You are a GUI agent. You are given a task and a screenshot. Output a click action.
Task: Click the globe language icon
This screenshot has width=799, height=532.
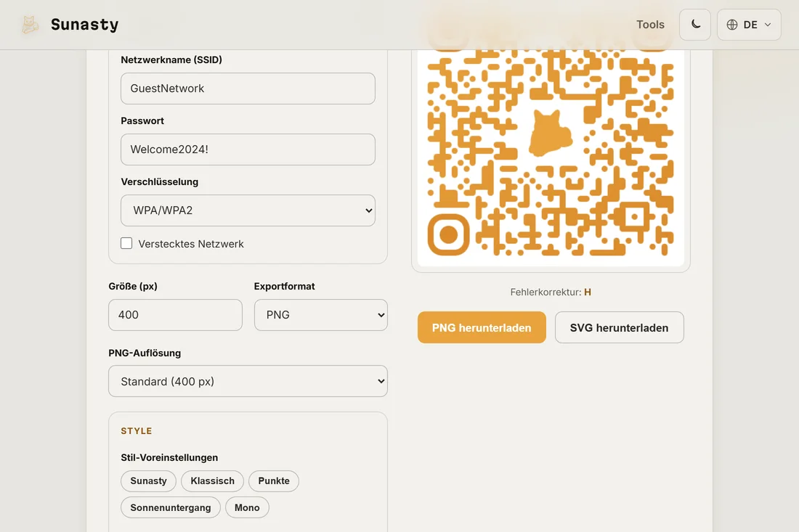point(731,25)
